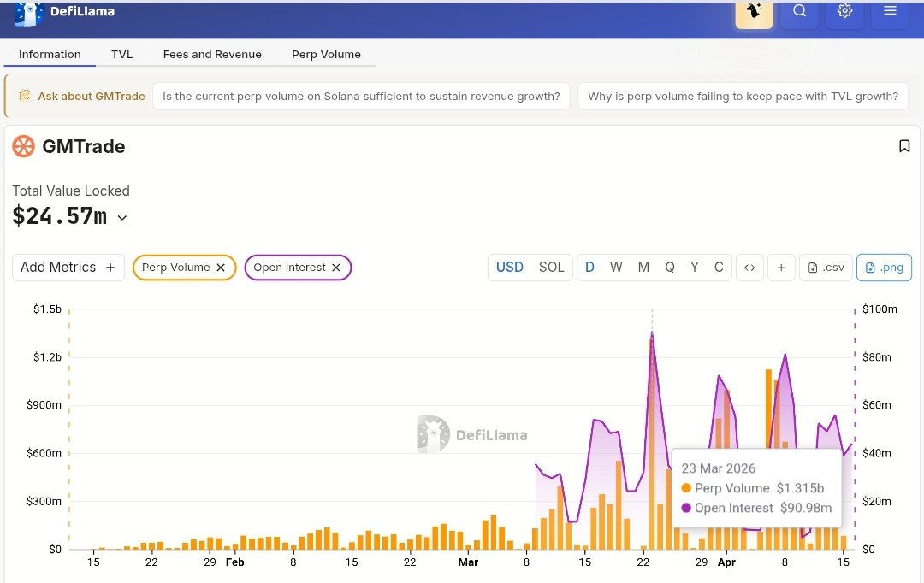Remove the Open Interest metric chip
This screenshot has width=924, height=583.
pos(336,268)
